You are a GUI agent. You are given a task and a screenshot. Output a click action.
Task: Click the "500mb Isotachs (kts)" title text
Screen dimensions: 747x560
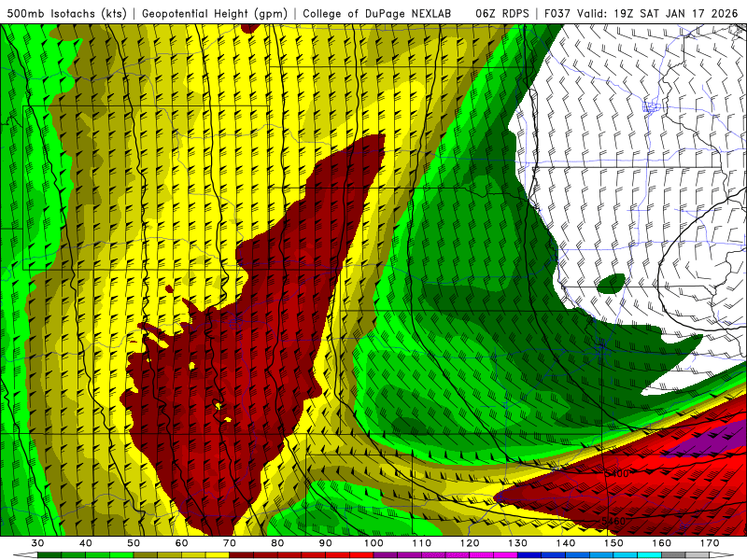coord(66,13)
